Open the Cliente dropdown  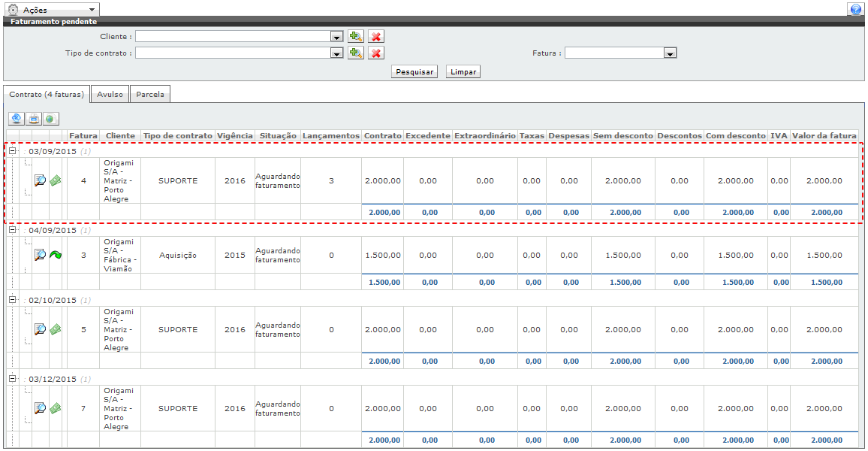(337, 36)
